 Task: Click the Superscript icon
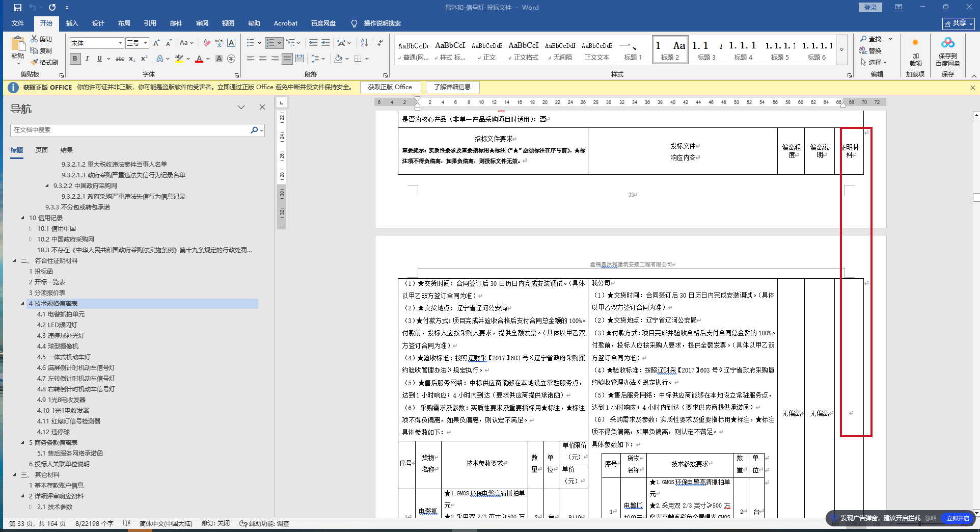[144, 59]
